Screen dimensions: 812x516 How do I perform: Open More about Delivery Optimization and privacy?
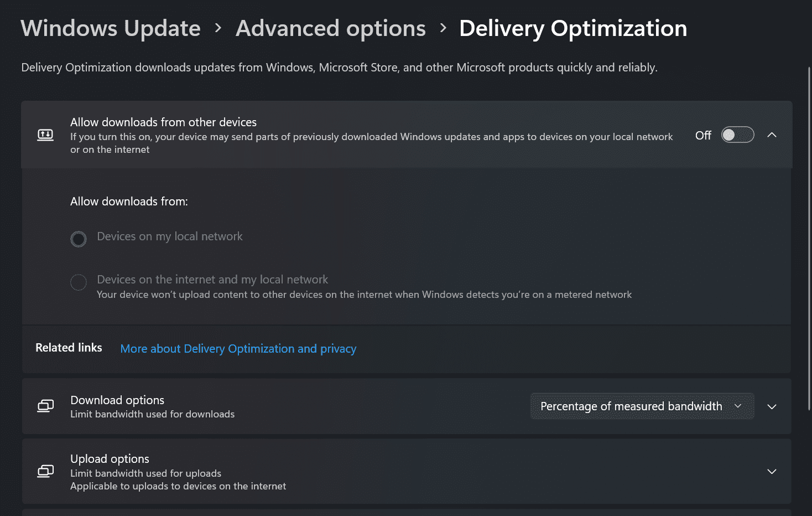238,348
